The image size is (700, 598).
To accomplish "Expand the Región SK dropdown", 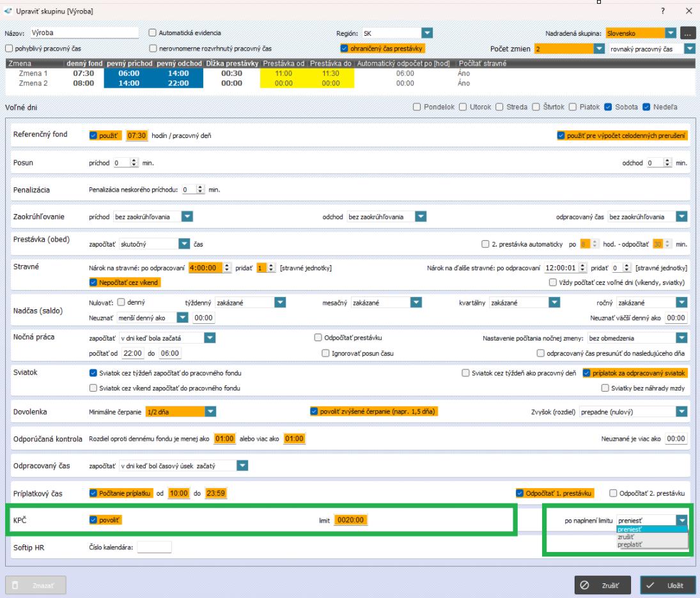I will point(427,33).
